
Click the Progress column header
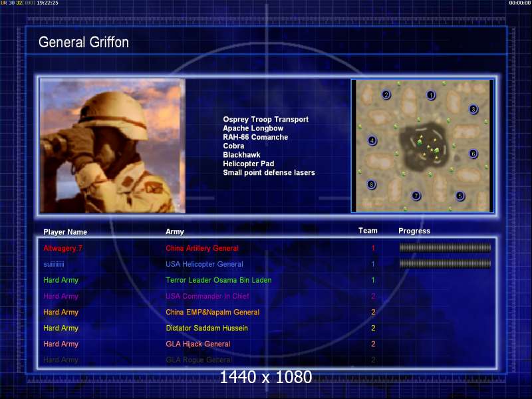414,231
